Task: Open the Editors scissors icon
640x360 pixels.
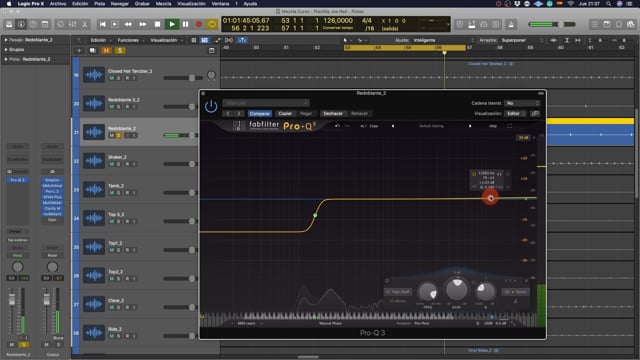Action: [84, 24]
